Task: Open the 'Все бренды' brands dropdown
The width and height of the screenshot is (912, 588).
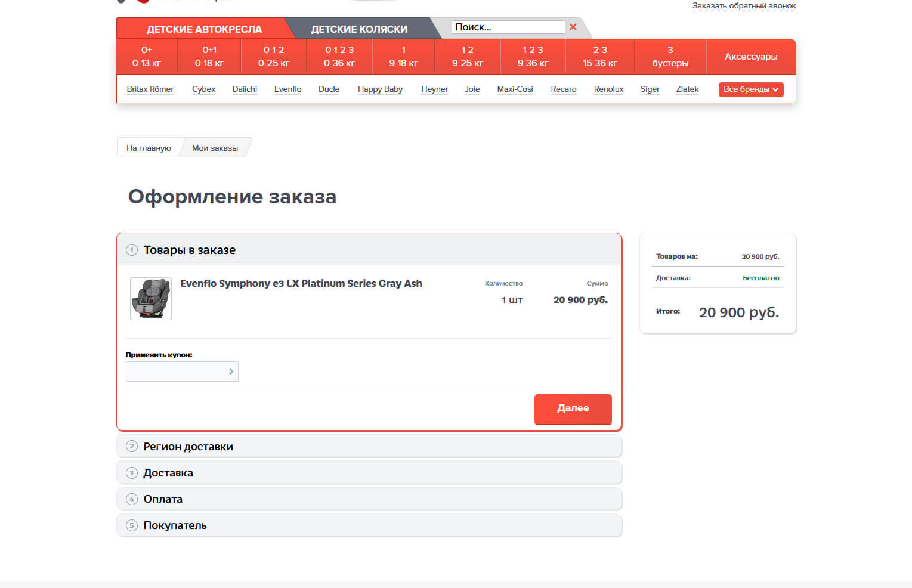Action: coord(750,89)
